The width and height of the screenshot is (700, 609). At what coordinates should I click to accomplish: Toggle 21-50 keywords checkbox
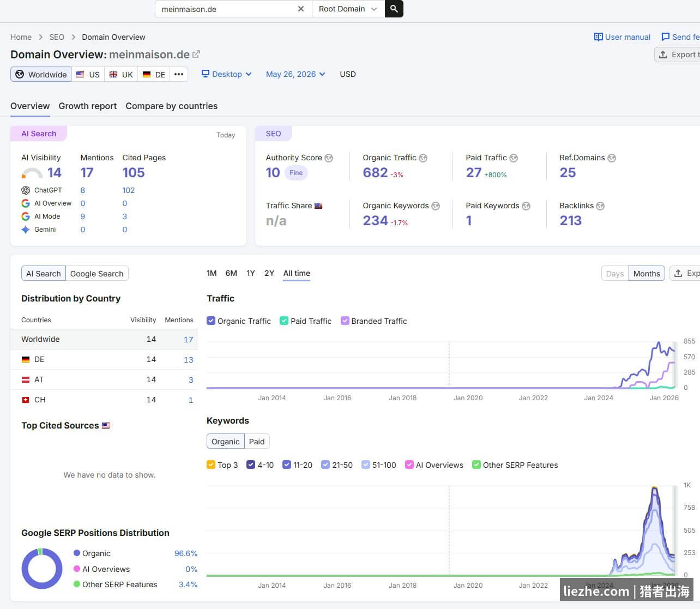(x=325, y=465)
